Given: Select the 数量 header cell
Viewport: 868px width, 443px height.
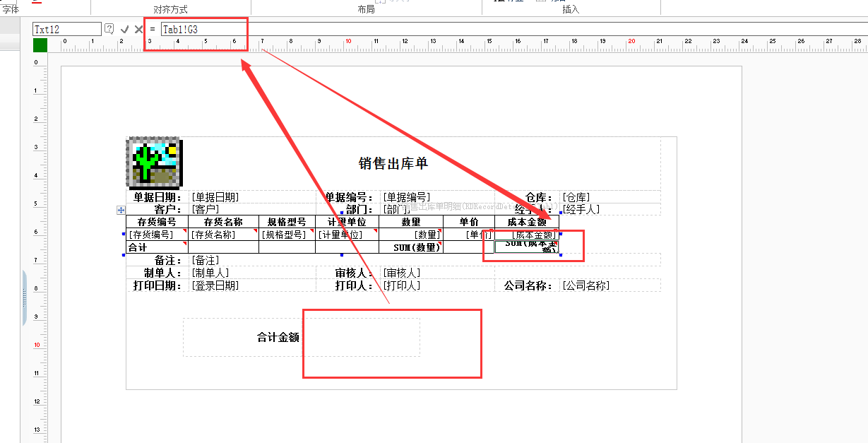Looking at the screenshot, I should coord(410,222).
